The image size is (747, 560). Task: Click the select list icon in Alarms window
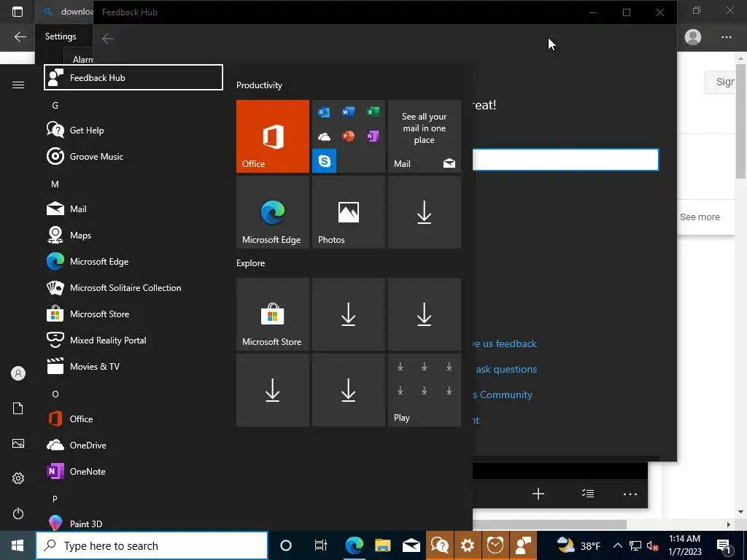coord(588,494)
